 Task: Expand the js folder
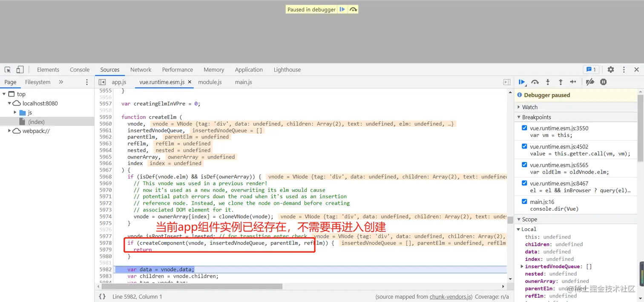[x=15, y=113]
